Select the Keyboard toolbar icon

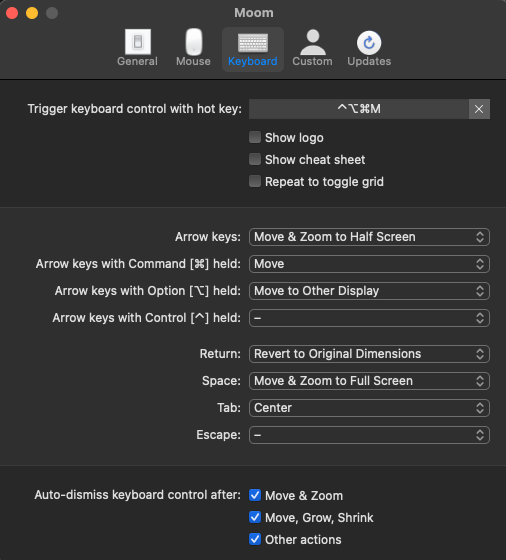coord(253,49)
